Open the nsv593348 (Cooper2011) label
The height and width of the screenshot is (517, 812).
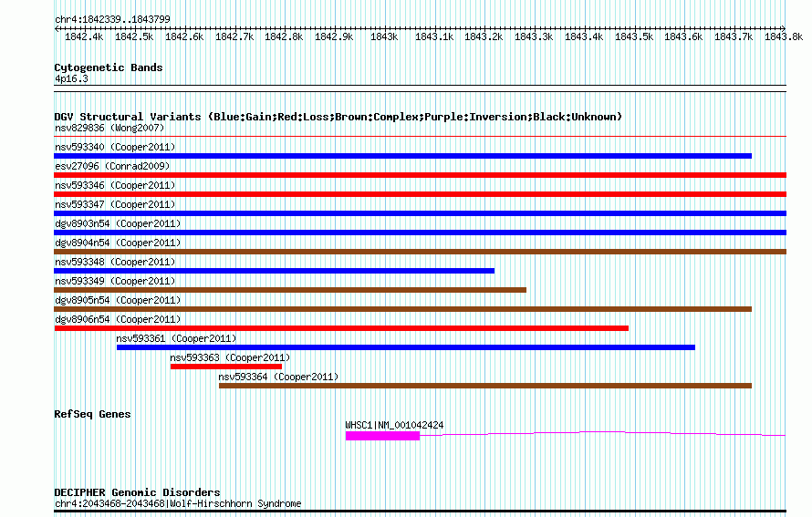[x=115, y=263]
